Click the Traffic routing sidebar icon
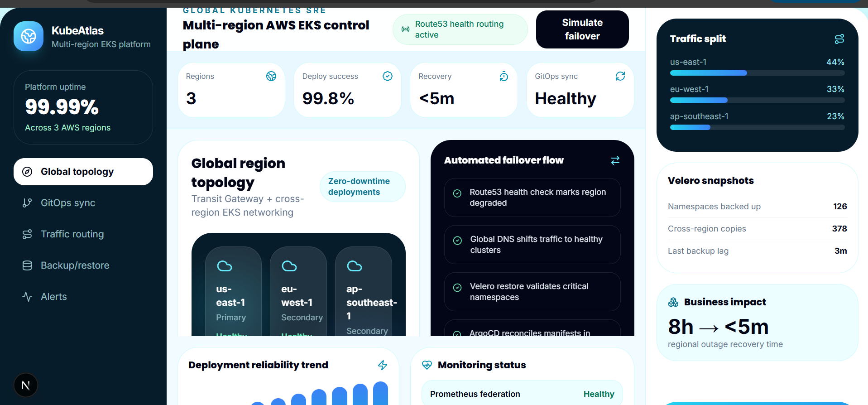The image size is (868, 405). (x=27, y=234)
